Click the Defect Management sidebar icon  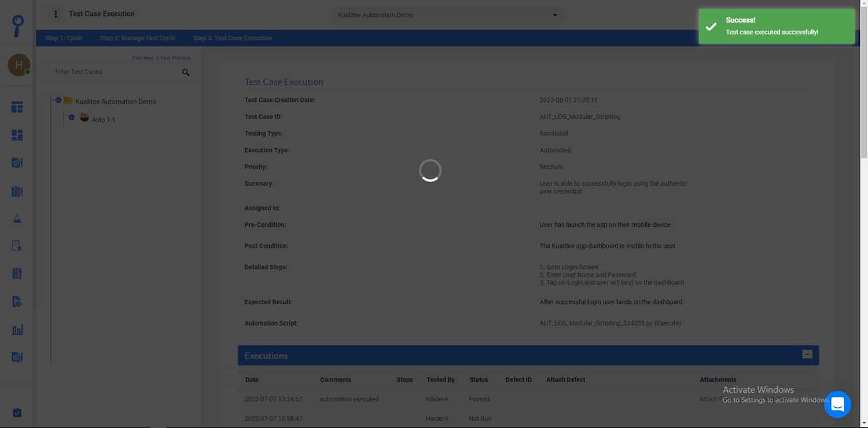[x=17, y=301]
